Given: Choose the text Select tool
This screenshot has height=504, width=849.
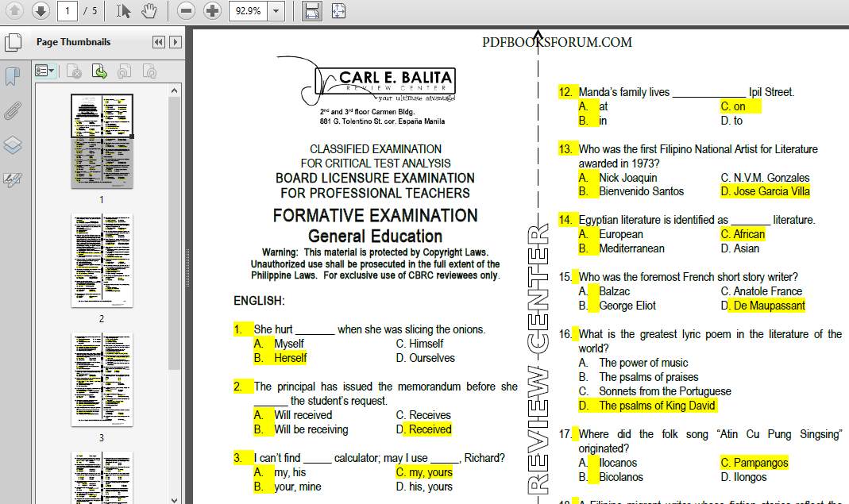Looking at the screenshot, I should 123,11.
